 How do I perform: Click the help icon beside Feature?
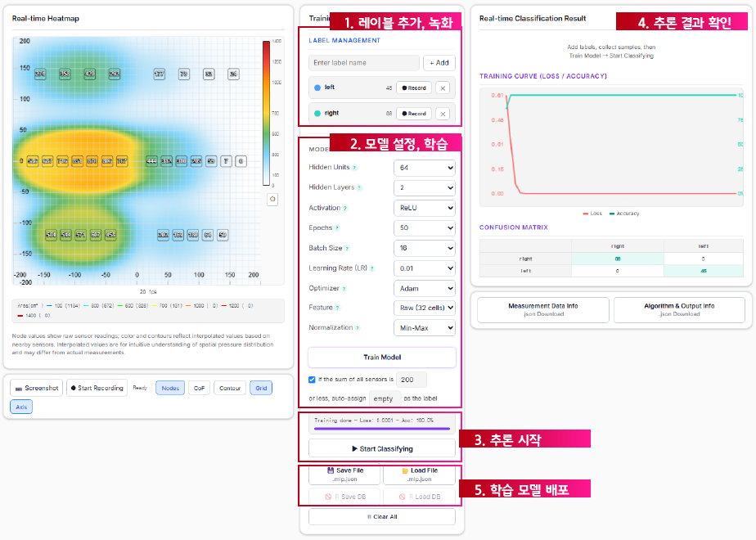[x=337, y=308]
